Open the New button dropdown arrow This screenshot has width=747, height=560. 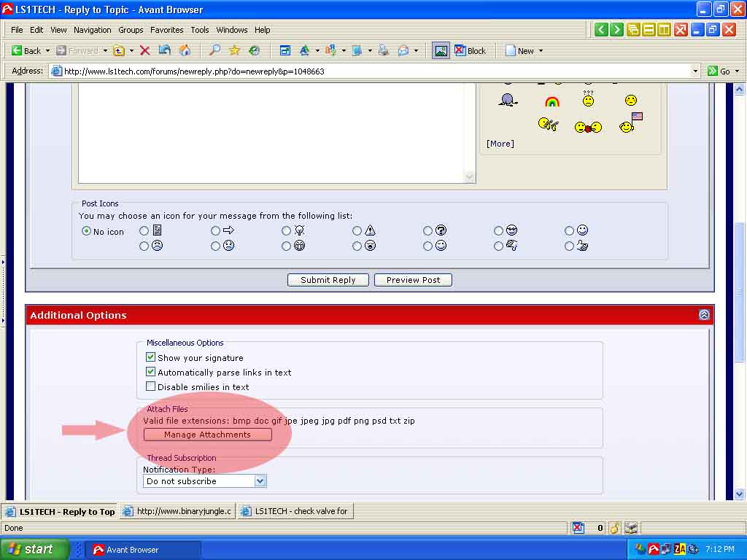(541, 51)
